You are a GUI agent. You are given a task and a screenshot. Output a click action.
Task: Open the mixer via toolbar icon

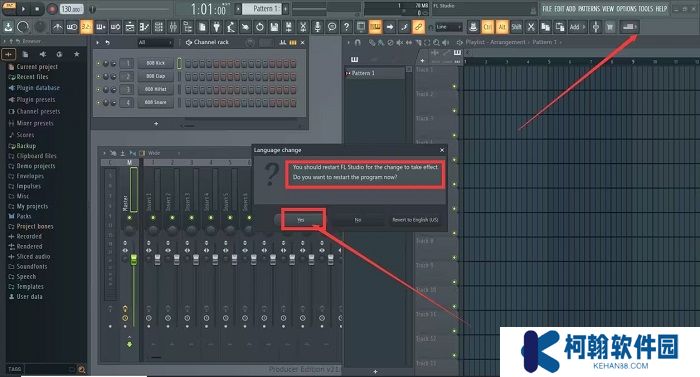click(x=173, y=27)
